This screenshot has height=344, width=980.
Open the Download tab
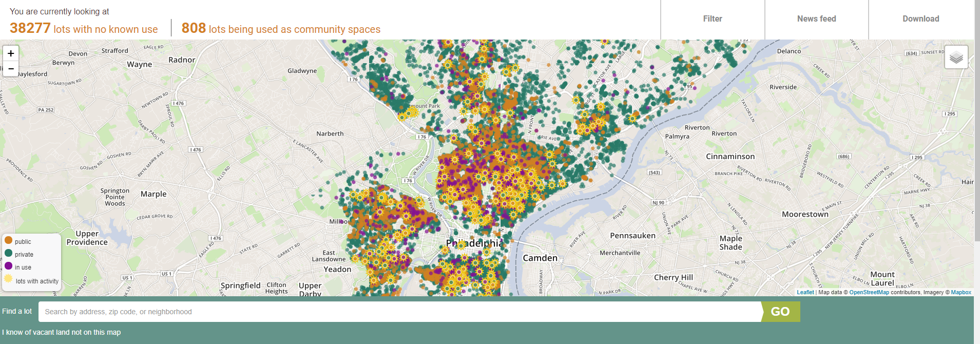coord(920,19)
